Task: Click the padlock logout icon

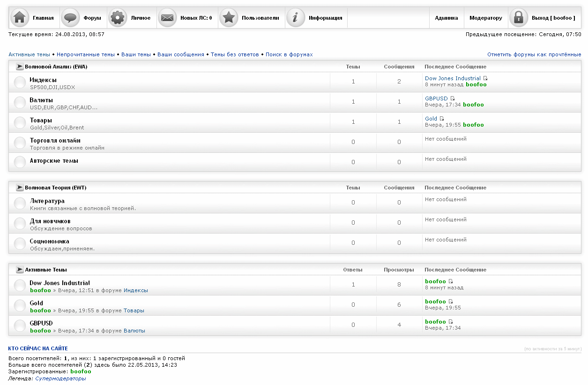Action: click(519, 18)
